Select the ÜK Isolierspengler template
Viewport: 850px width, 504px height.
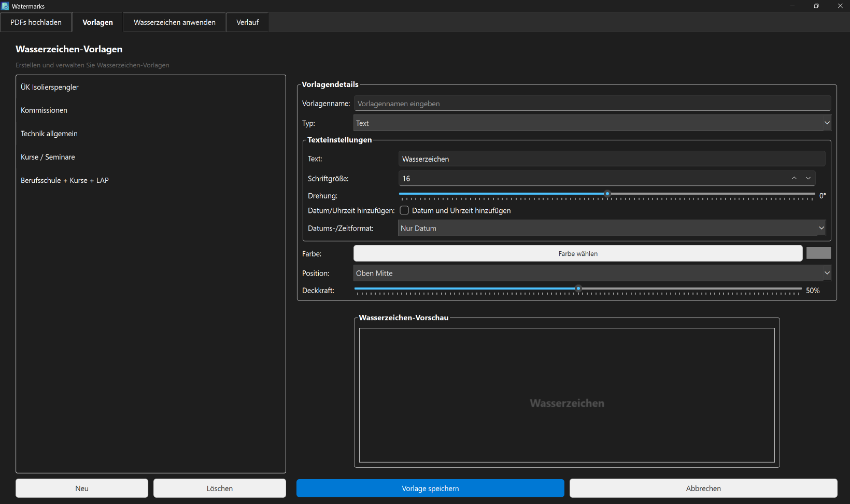(150, 87)
